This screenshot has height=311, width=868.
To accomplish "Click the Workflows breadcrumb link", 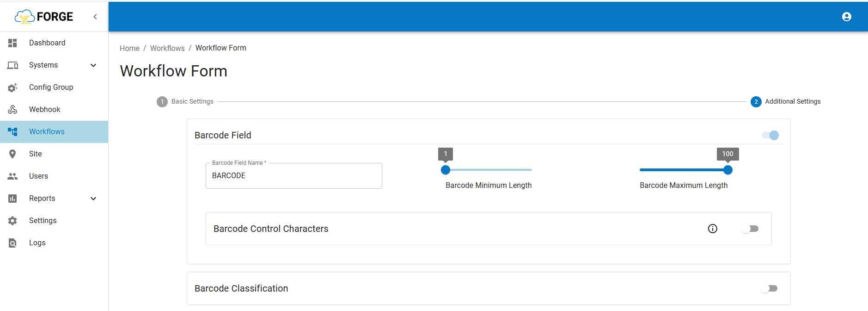I will tap(167, 48).
